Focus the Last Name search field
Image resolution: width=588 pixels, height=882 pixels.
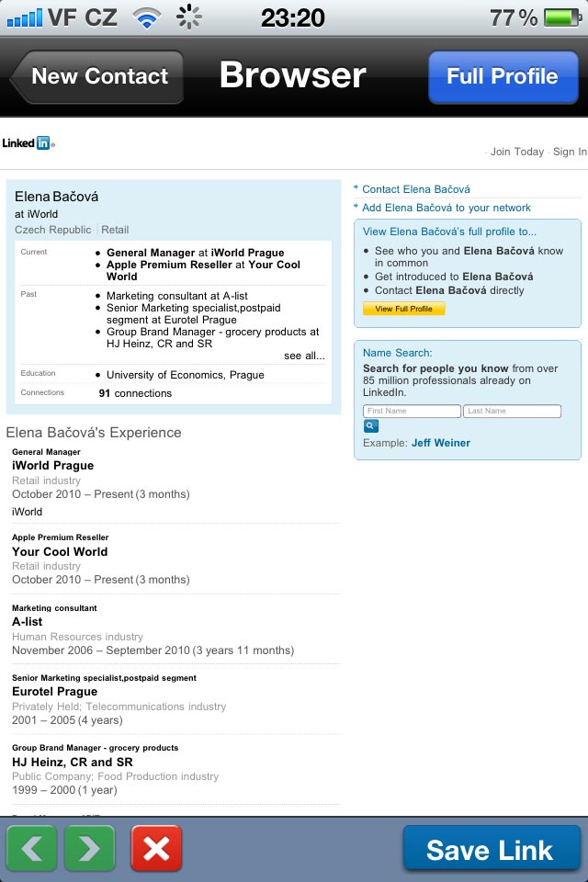512,412
